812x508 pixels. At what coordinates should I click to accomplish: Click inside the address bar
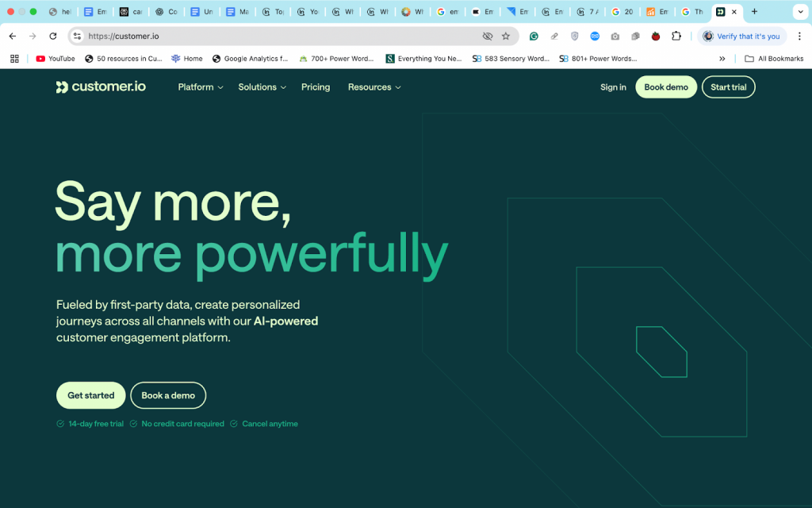[x=238, y=36]
